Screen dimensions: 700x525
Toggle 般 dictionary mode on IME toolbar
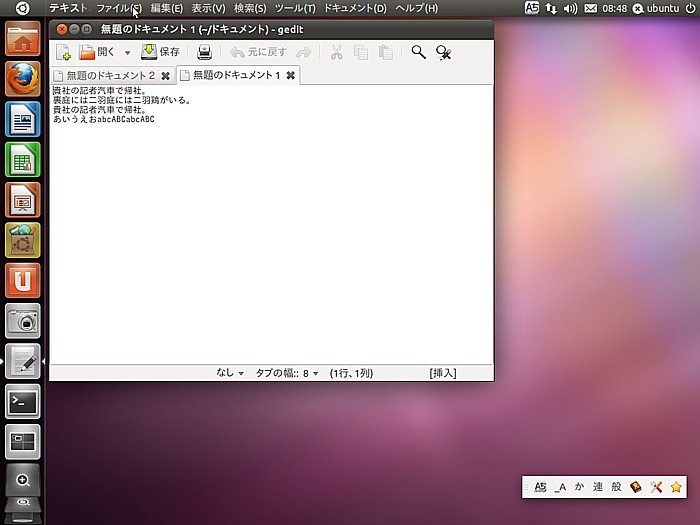pyautogui.click(x=617, y=487)
